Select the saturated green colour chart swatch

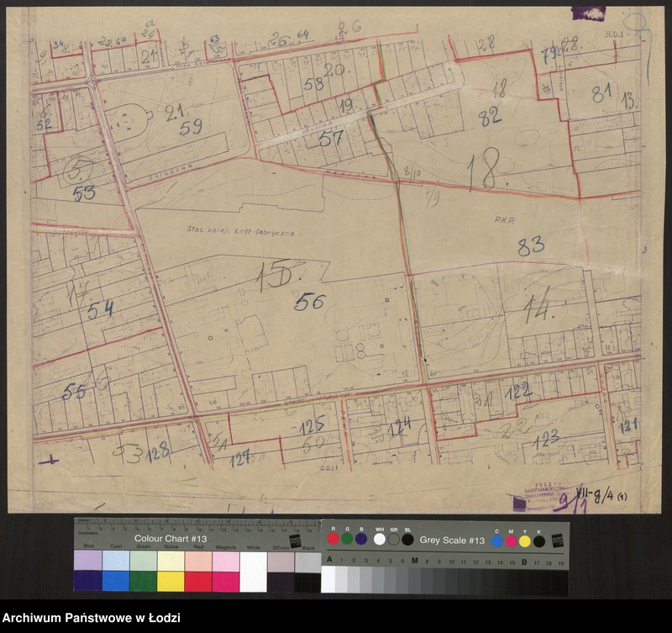143,582
